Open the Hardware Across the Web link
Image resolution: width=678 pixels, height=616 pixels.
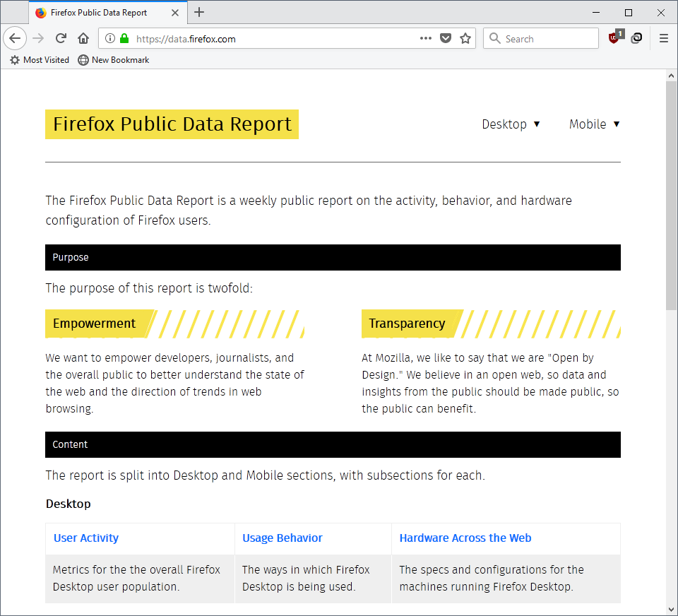(465, 538)
